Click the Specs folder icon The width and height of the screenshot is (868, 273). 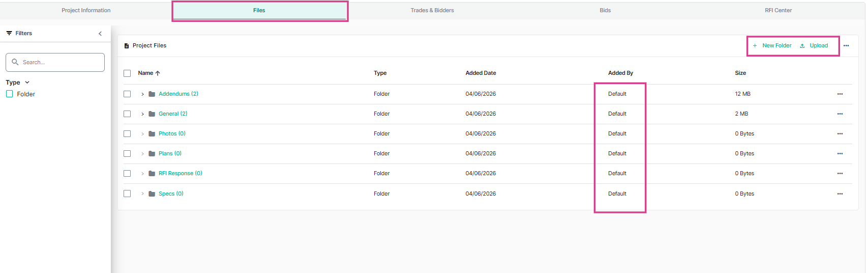(x=152, y=194)
